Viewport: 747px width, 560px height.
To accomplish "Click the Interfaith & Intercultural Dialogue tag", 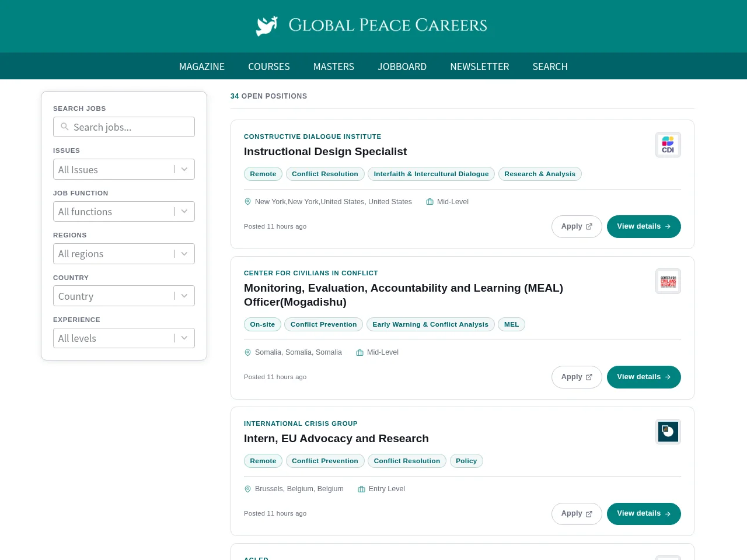I will point(431,174).
